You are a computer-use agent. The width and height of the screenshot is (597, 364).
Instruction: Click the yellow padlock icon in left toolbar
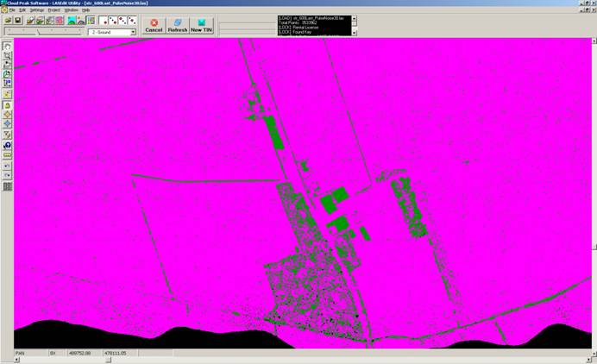coord(8,104)
